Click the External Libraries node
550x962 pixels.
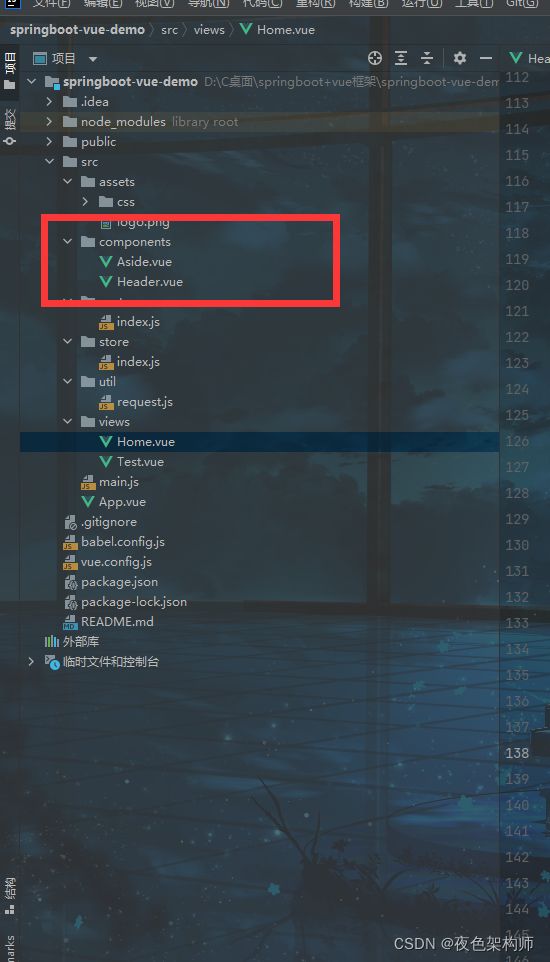pyautogui.click(x=81, y=642)
